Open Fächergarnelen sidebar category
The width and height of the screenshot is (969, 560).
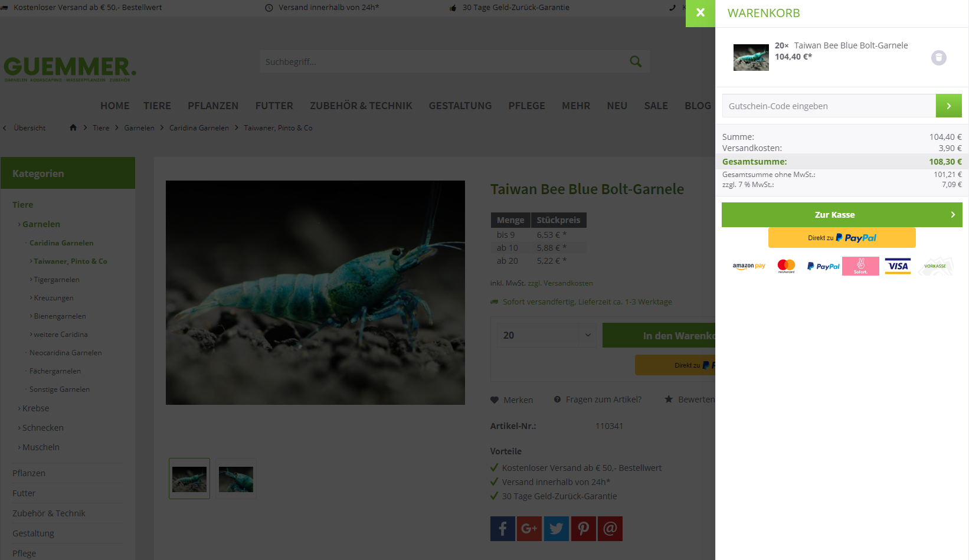pyautogui.click(x=55, y=371)
